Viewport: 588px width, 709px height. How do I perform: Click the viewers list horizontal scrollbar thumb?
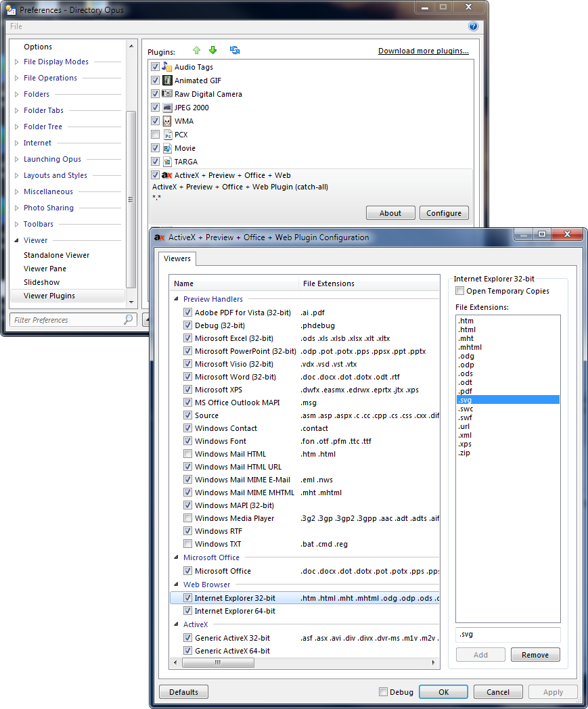click(x=218, y=662)
